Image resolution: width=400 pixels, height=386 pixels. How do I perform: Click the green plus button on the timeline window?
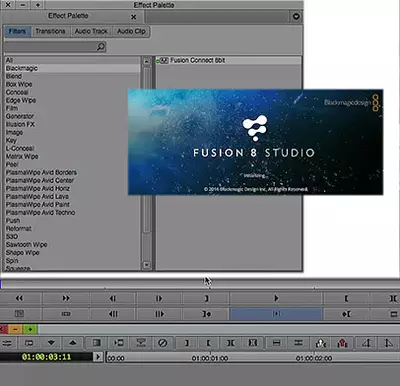click(30, 329)
